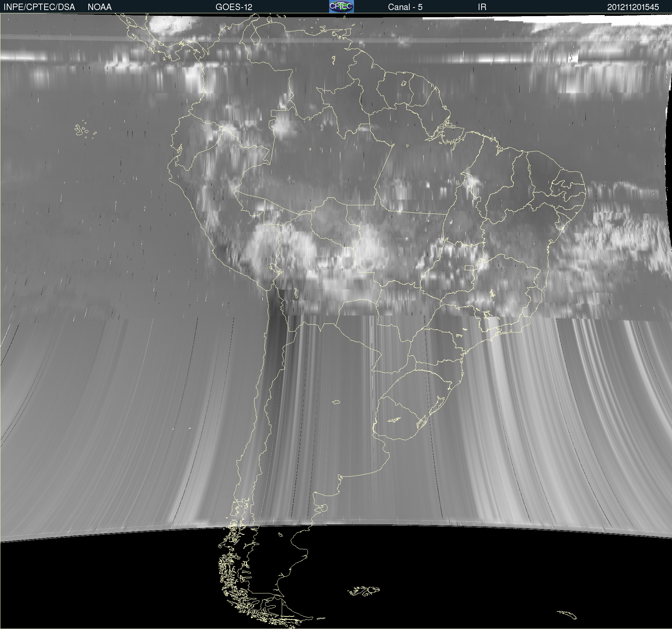Screen dimensions: 672x629
Task: Click the CPTEC logo in header
Action: coord(341,6)
